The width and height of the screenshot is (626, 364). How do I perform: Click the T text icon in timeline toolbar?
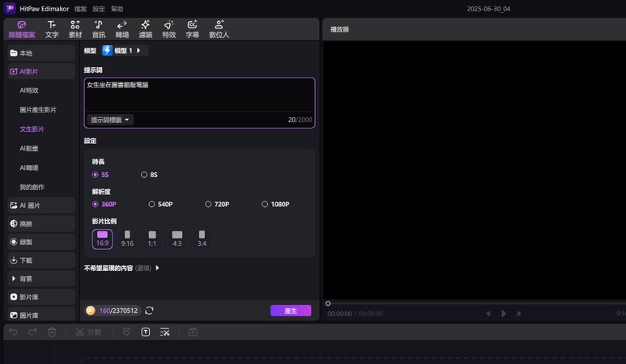(146, 332)
